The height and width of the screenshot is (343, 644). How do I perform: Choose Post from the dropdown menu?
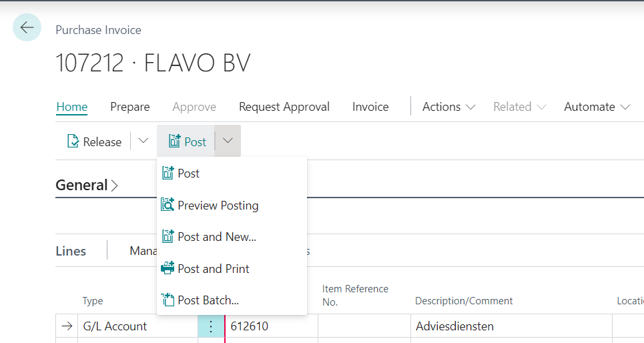tap(188, 174)
